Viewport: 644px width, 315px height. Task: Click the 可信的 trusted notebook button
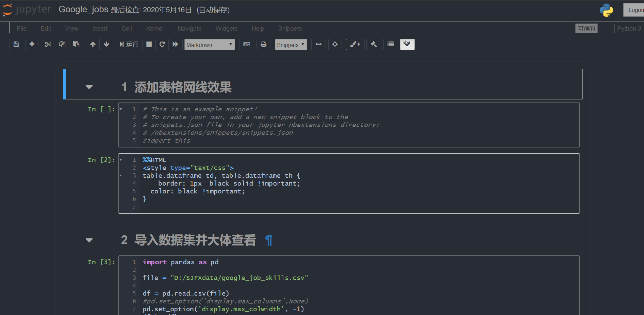586,28
